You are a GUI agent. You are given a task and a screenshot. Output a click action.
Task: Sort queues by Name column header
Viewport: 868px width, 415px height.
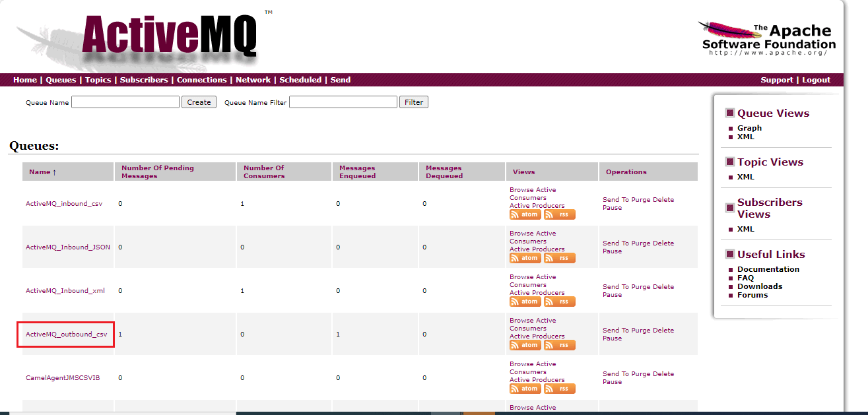click(43, 172)
